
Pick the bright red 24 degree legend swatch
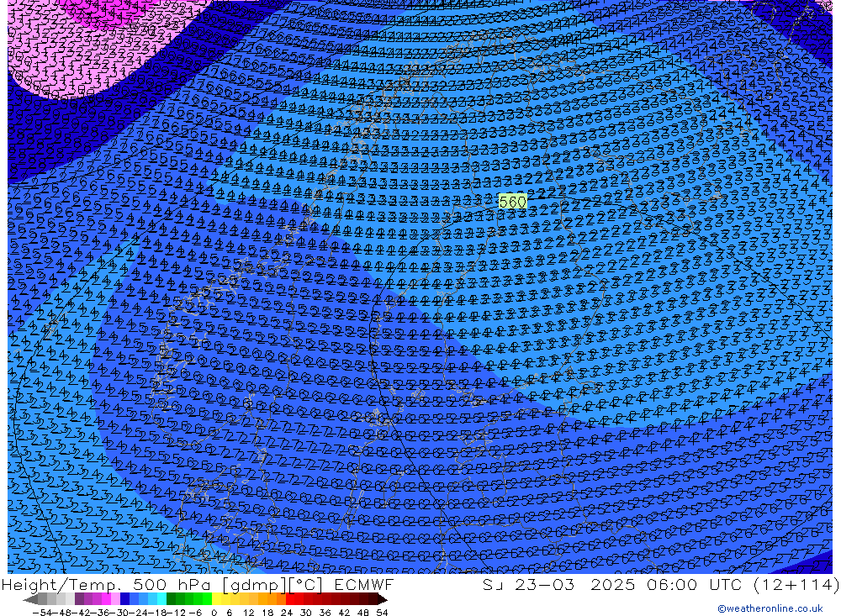pyautogui.click(x=290, y=599)
